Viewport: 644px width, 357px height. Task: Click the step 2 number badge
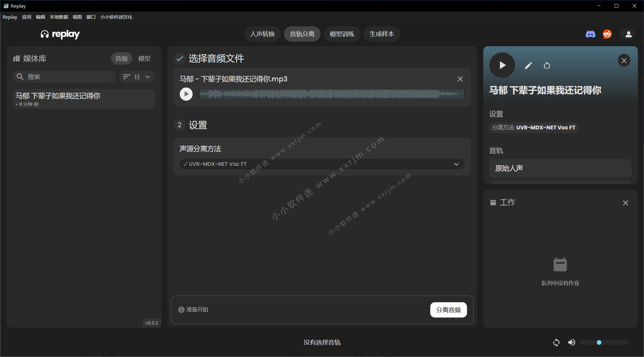point(180,125)
